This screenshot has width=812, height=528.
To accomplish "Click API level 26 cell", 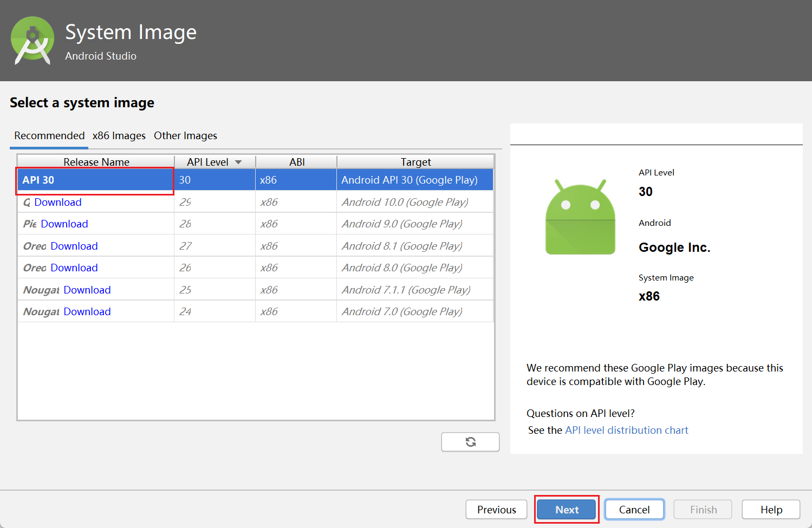I will (x=215, y=268).
